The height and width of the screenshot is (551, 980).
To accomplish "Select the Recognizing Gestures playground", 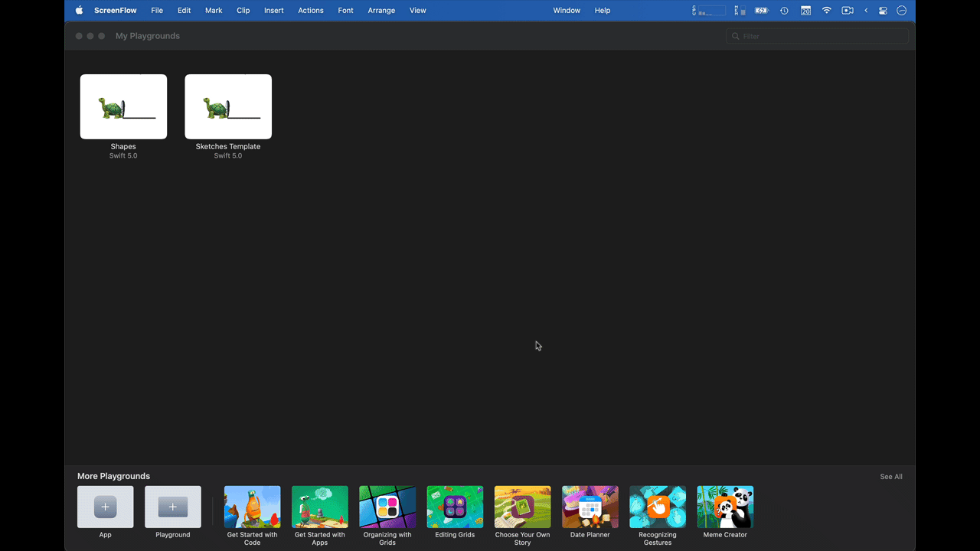I will click(657, 507).
